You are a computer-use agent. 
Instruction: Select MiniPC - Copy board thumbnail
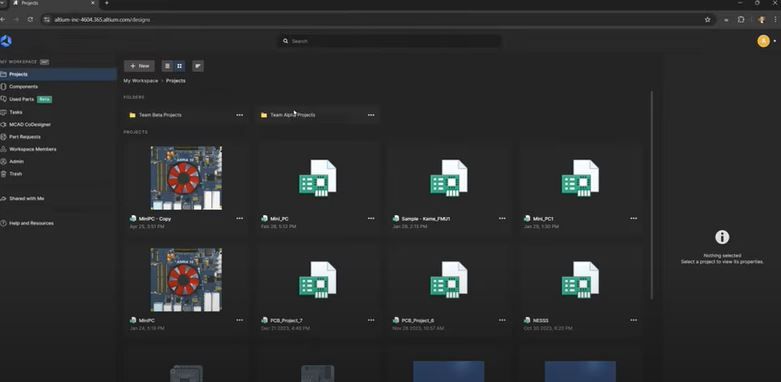click(x=186, y=178)
